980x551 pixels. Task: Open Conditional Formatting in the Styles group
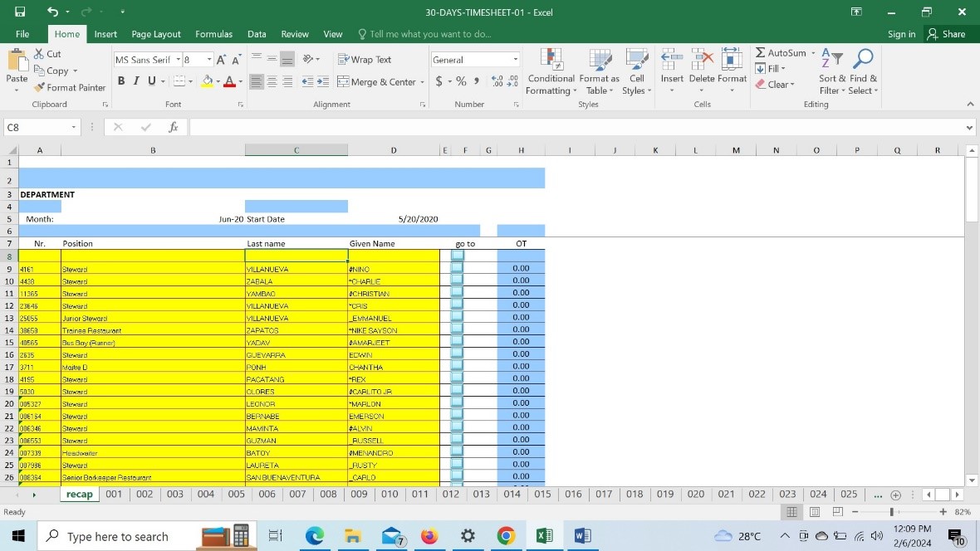[551, 59]
